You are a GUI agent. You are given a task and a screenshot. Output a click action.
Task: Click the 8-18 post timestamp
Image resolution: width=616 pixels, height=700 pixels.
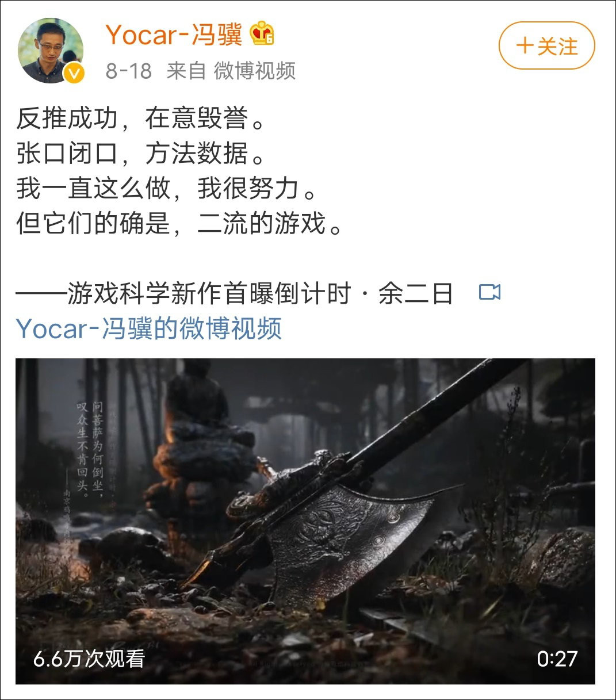point(129,71)
